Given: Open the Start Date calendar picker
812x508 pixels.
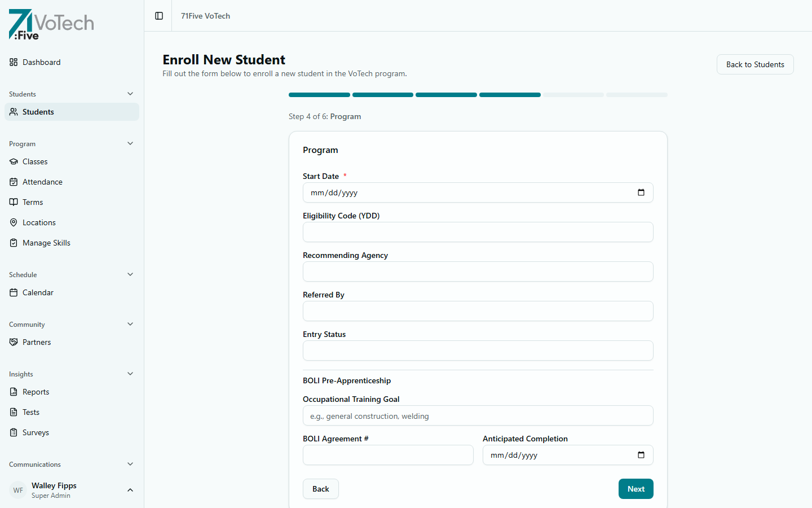Looking at the screenshot, I should pyautogui.click(x=641, y=192).
